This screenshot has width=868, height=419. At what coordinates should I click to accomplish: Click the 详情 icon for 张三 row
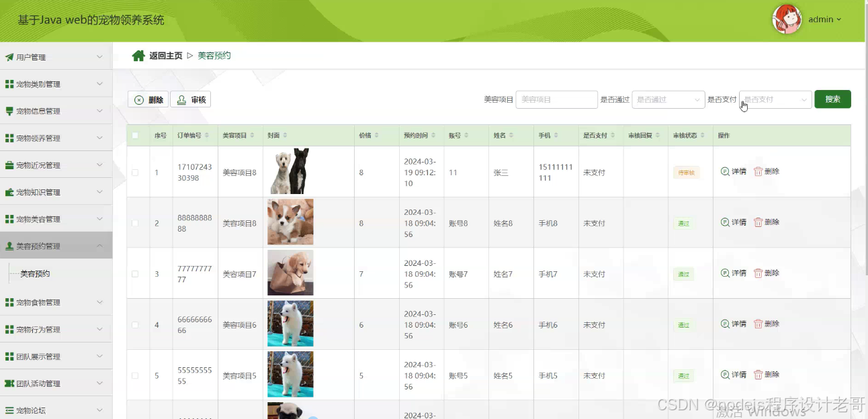pyautogui.click(x=725, y=171)
